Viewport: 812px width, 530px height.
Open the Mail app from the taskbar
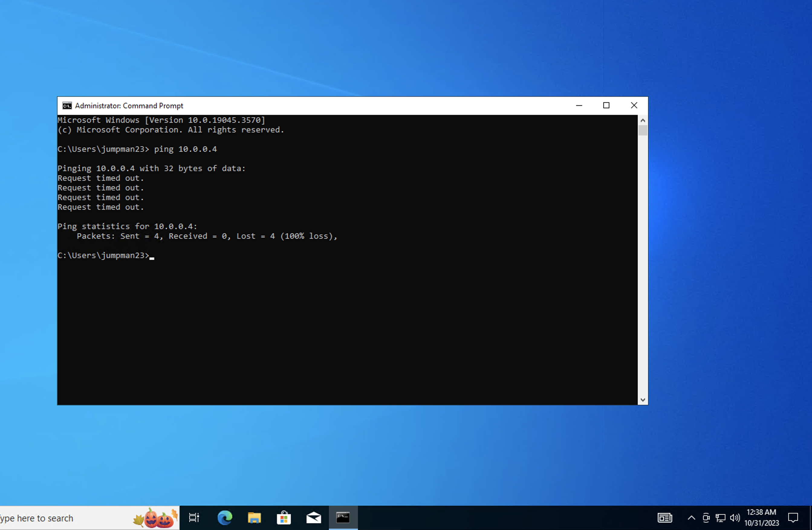[313, 518]
